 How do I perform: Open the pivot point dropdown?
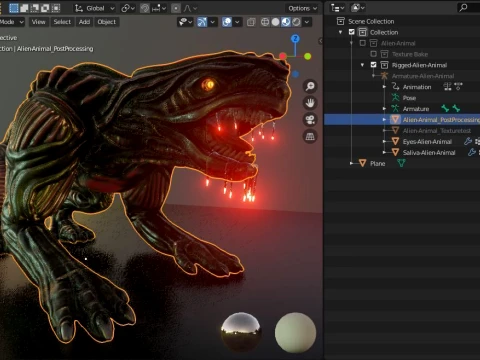(128, 8)
